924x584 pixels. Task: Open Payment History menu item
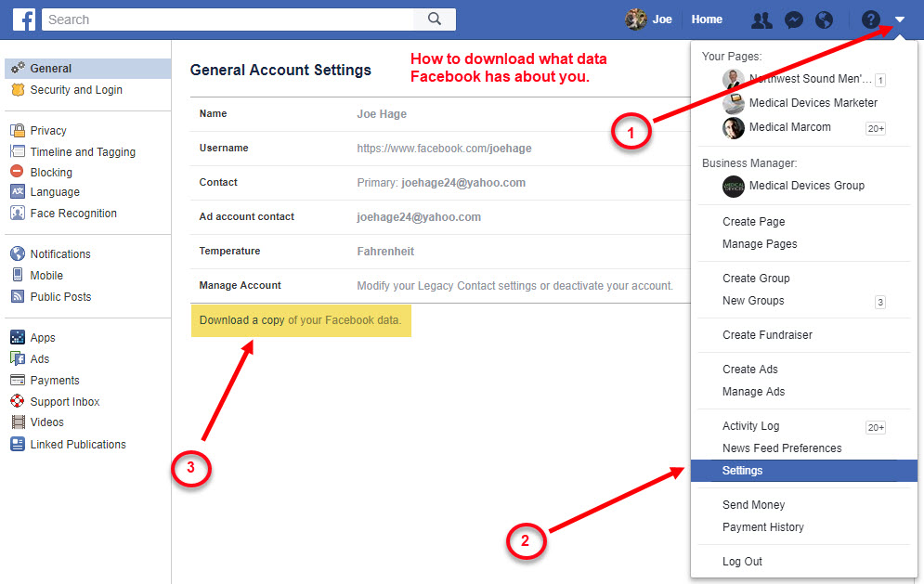[x=763, y=526]
